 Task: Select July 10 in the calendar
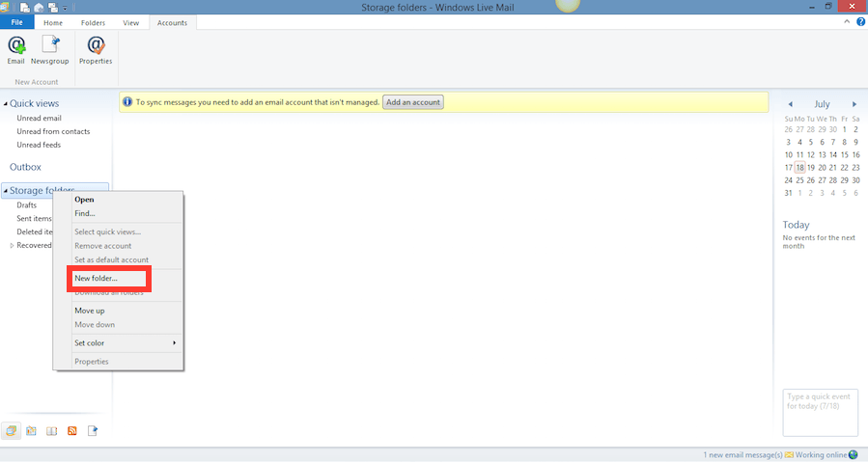coord(788,154)
